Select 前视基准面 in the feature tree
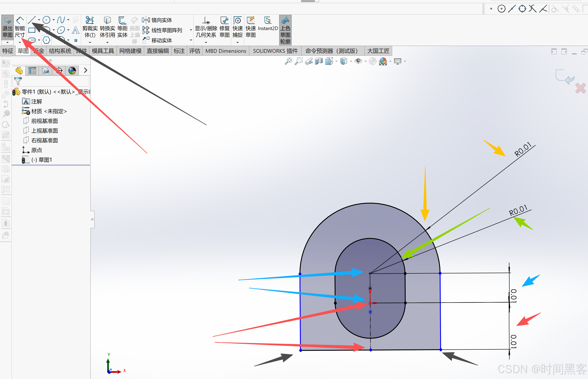588x379 pixels. [x=44, y=121]
